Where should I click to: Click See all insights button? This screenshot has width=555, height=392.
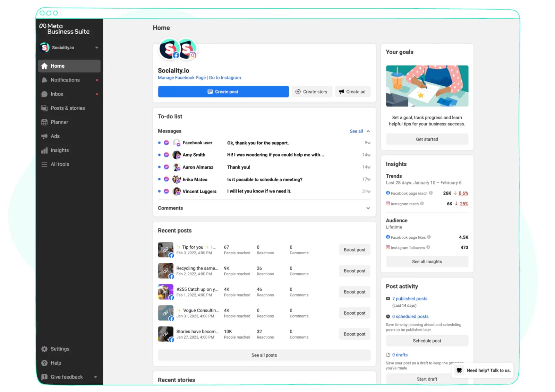pos(427,262)
